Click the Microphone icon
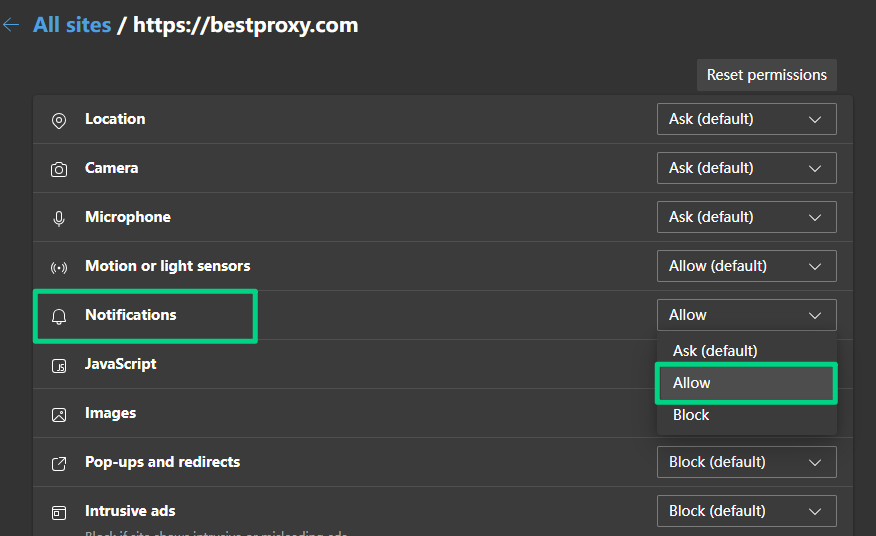 click(x=59, y=218)
